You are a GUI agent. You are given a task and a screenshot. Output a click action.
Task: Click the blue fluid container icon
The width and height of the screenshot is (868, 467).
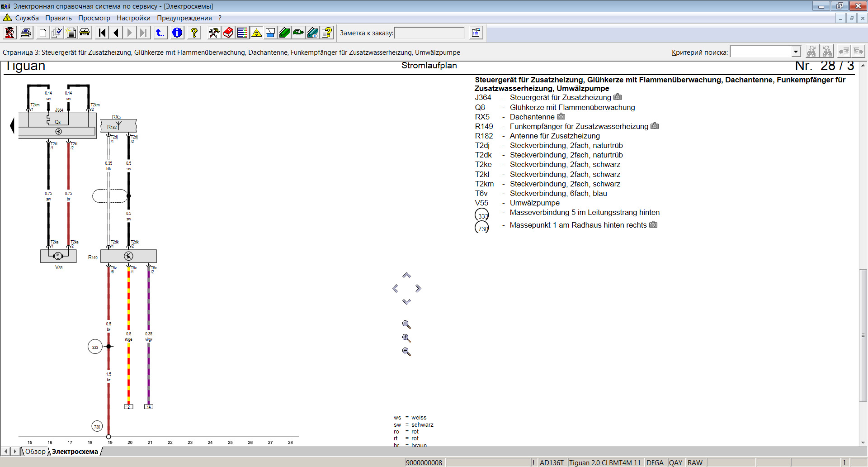(270, 33)
